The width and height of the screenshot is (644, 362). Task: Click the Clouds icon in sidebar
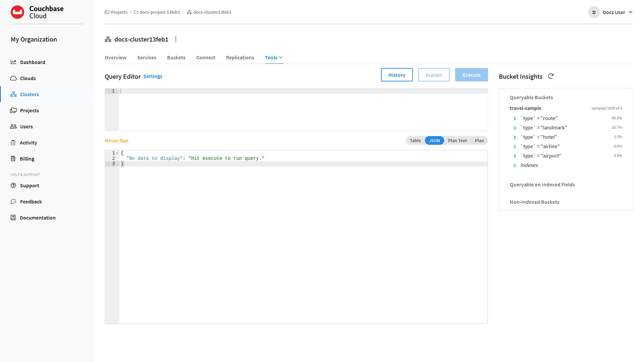tap(13, 78)
